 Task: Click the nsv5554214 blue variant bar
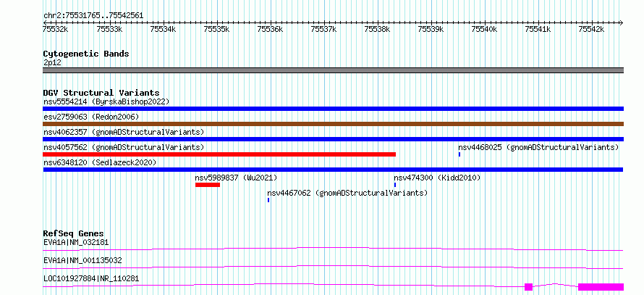click(x=333, y=109)
